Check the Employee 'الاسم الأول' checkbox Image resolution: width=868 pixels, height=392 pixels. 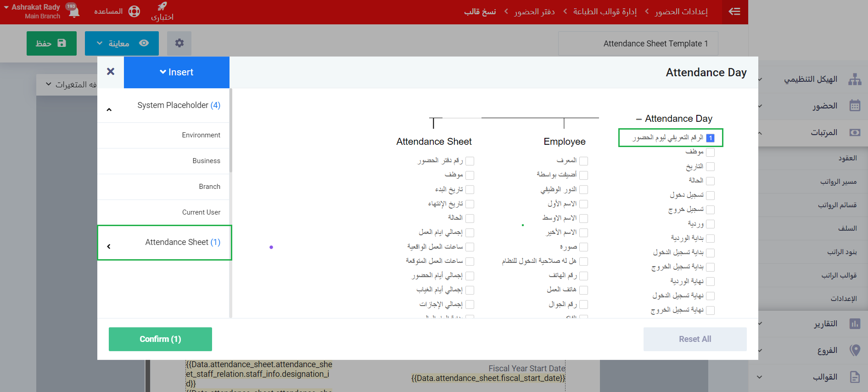[x=583, y=204]
